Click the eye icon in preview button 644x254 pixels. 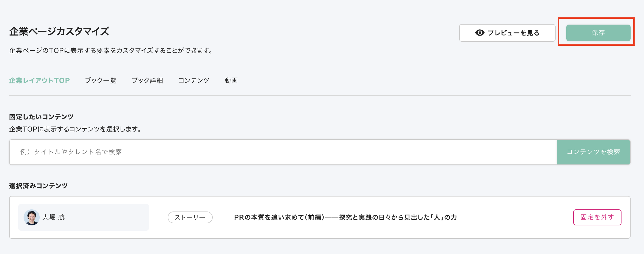(480, 33)
